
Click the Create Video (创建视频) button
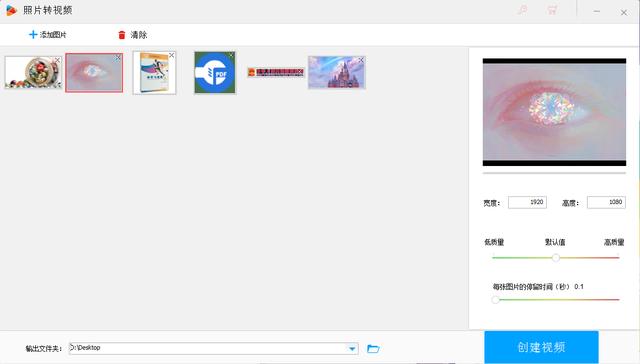(x=542, y=347)
